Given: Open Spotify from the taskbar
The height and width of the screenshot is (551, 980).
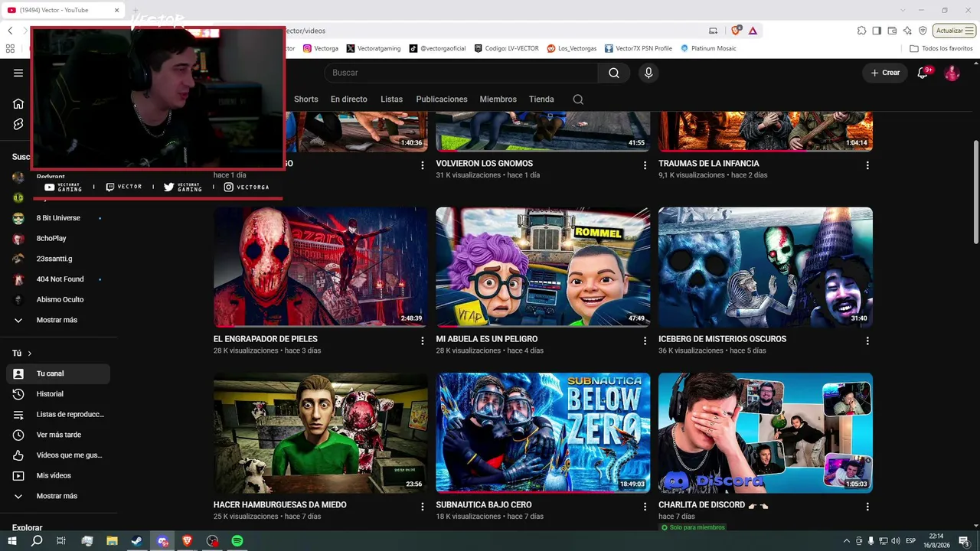Looking at the screenshot, I should click(237, 541).
